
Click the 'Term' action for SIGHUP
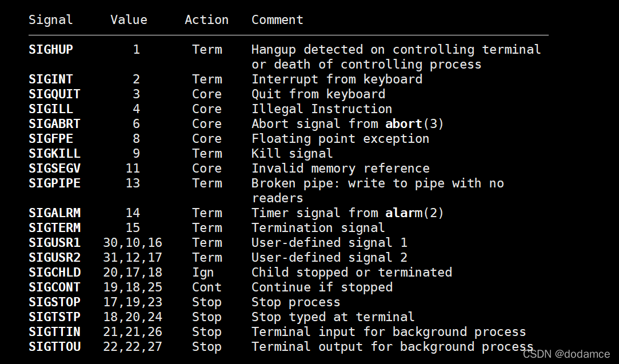206,49
